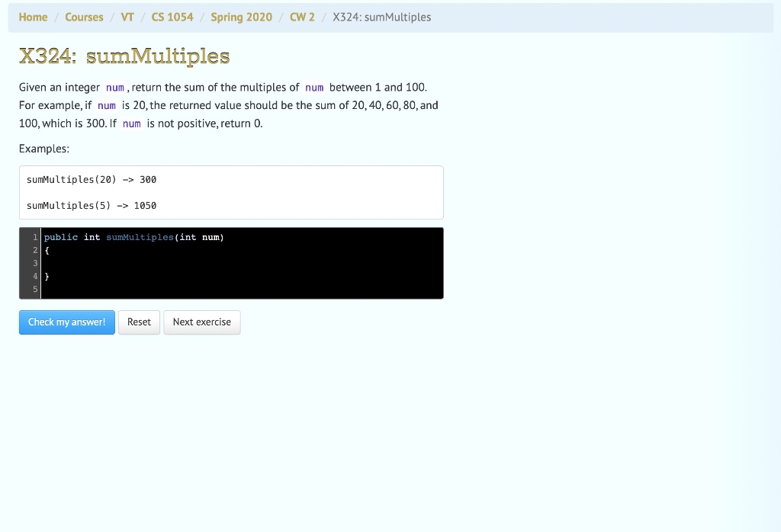Click line number 1 in the editor gutter
This screenshot has height=532, width=781.
point(35,237)
